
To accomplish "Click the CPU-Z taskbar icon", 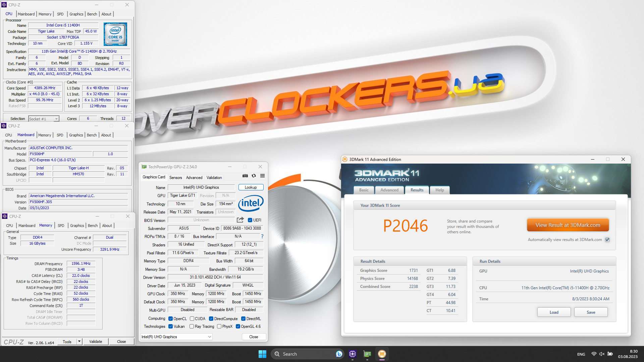I will pos(353,354).
